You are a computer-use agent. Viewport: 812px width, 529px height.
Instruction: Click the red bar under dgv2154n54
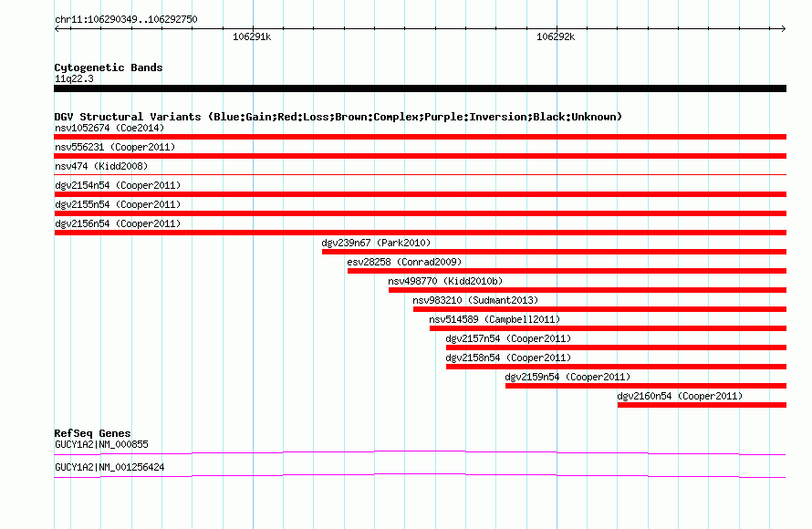coord(420,194)
